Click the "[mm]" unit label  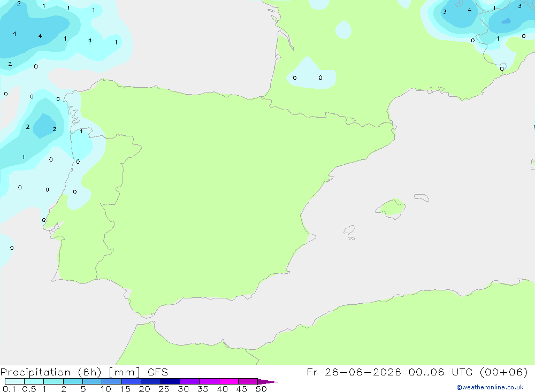pos(125,372)
